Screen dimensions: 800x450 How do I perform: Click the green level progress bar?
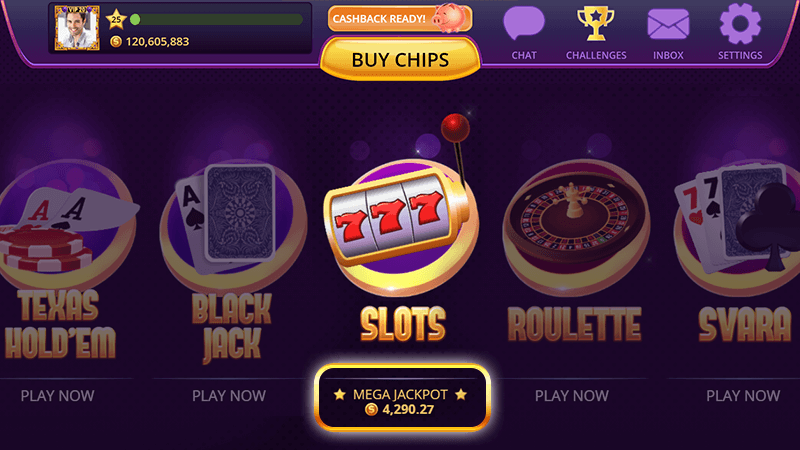[x=216, y=20]
